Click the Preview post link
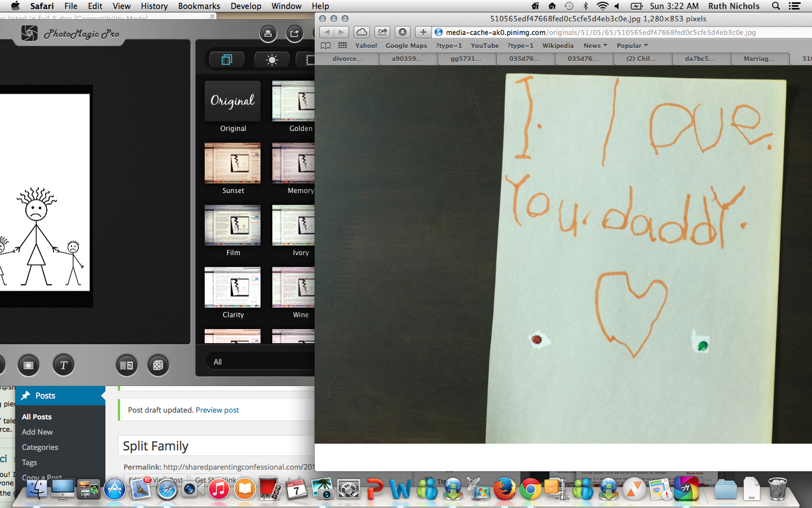 pyautogui.click(x=217, y=410)
